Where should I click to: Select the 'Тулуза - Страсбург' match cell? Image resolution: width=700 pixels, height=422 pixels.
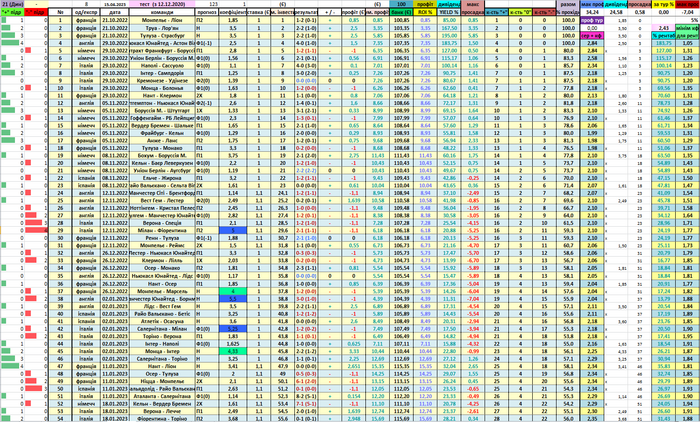click(162, 35)
